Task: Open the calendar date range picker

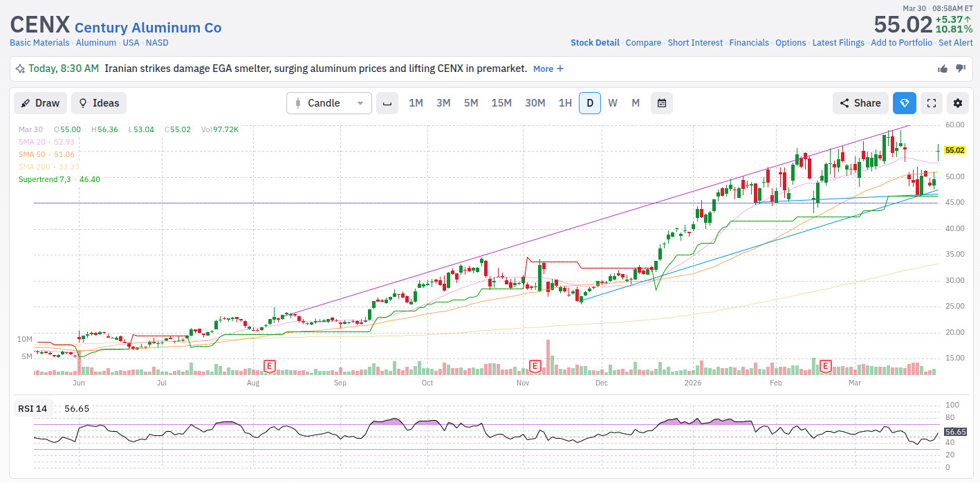Action: pyautogui.click(x=661, y=103)
